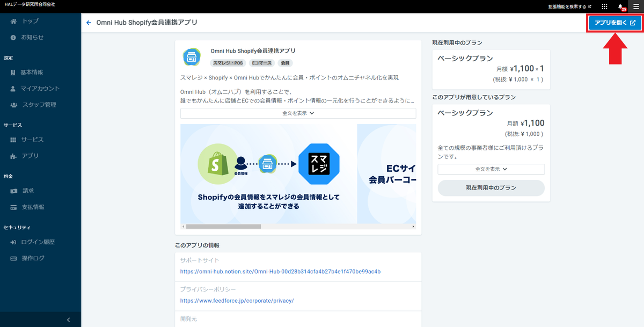Click the login icon next to ログイン履歴
644x327 pixels.
(13, 242)
